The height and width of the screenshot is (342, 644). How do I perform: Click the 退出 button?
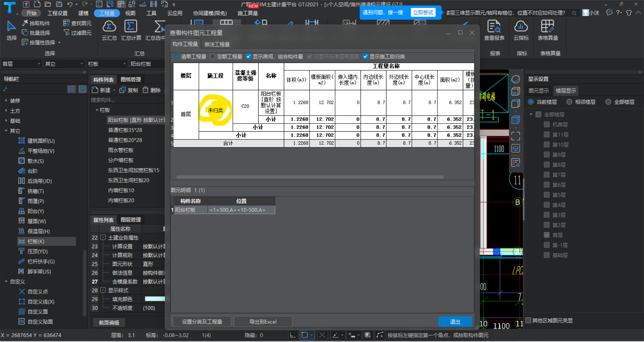tap(455, 322)
